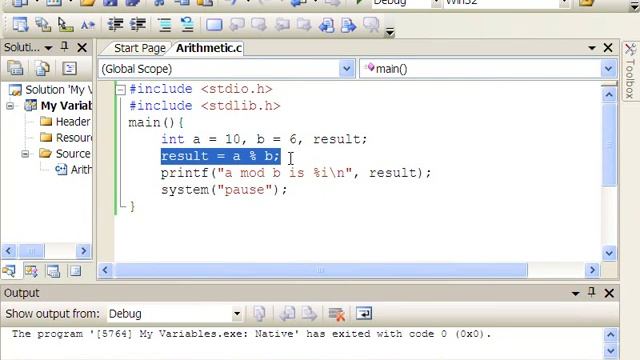640x360 pixels.
Task: Click the editor vertical scroll up arrow
Action: coord(609,95)
